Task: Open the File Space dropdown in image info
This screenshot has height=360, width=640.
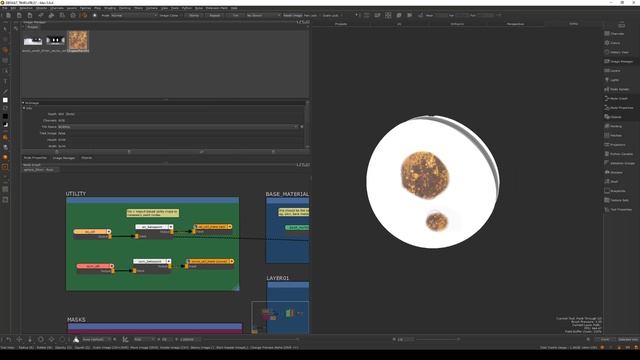Action: click(x=178, y=127)
